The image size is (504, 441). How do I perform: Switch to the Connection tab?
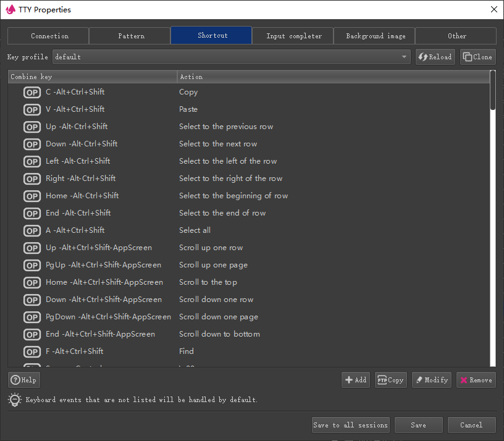click(49, 36)
